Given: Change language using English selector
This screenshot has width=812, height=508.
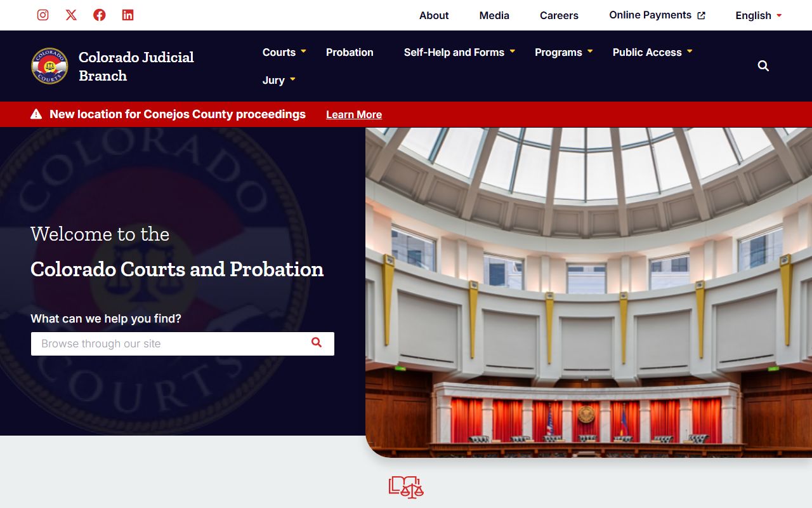Looking at the screenshot, I should coord(758,15).
